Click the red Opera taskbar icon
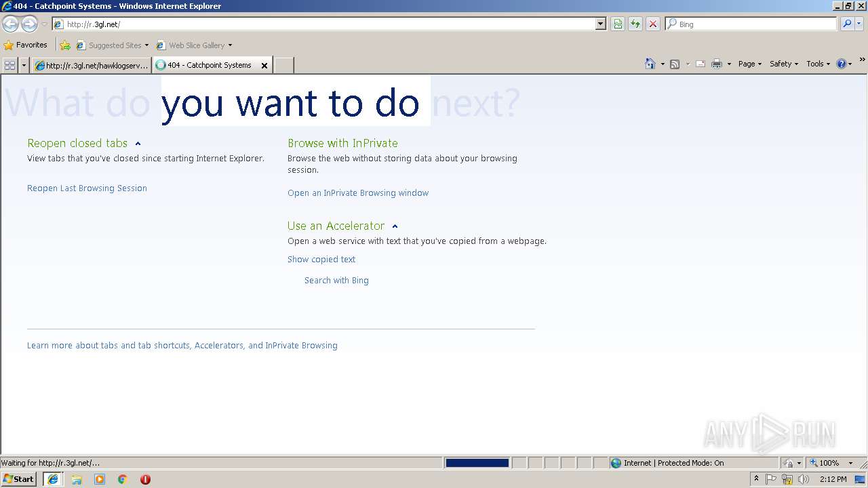The width and height of the screenshot is (868, 488). 145,479
